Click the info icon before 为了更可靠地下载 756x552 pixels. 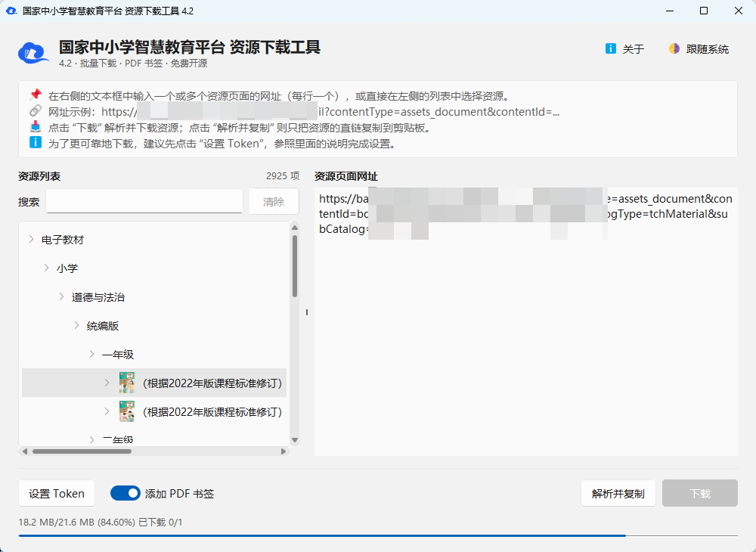click(36, 143)
